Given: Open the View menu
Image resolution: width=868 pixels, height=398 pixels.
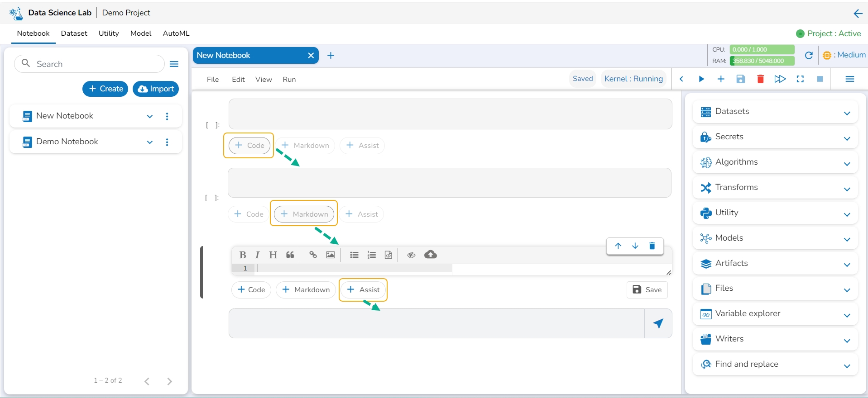Looking at the screenshot, I should 264,80.
